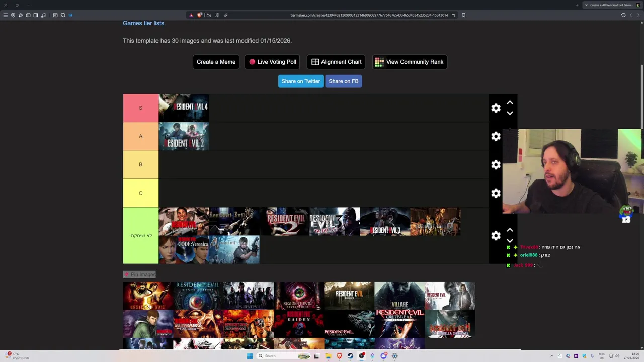Select Resident Evil Revelations thumbnail
This screenshot has height=362, width=644.
click(198, 295)
